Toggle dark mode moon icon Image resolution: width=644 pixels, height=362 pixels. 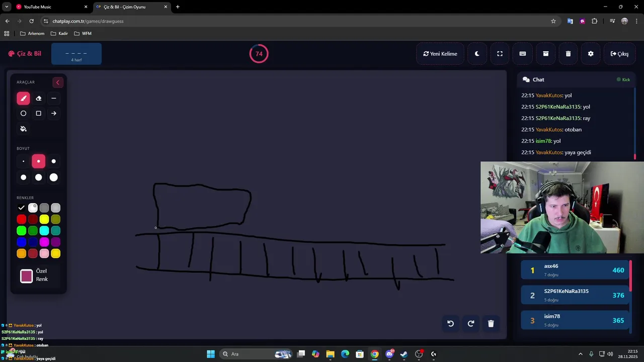(477, 54)
